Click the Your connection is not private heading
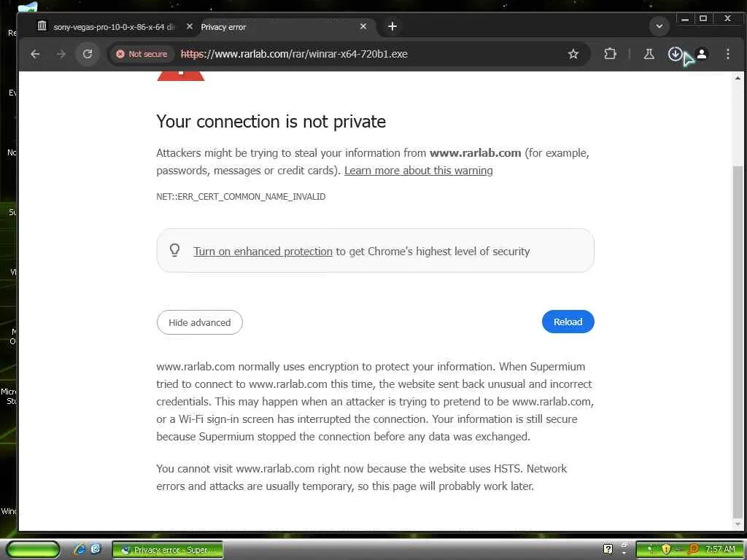The height and width of the screenshot is (560, 747). (271, 122)
